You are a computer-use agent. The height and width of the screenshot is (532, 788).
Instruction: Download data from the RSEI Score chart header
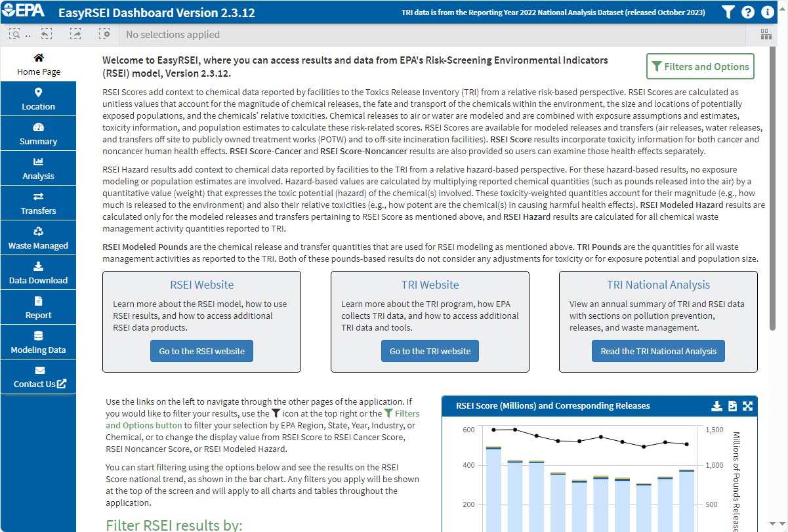coord(716,406)
